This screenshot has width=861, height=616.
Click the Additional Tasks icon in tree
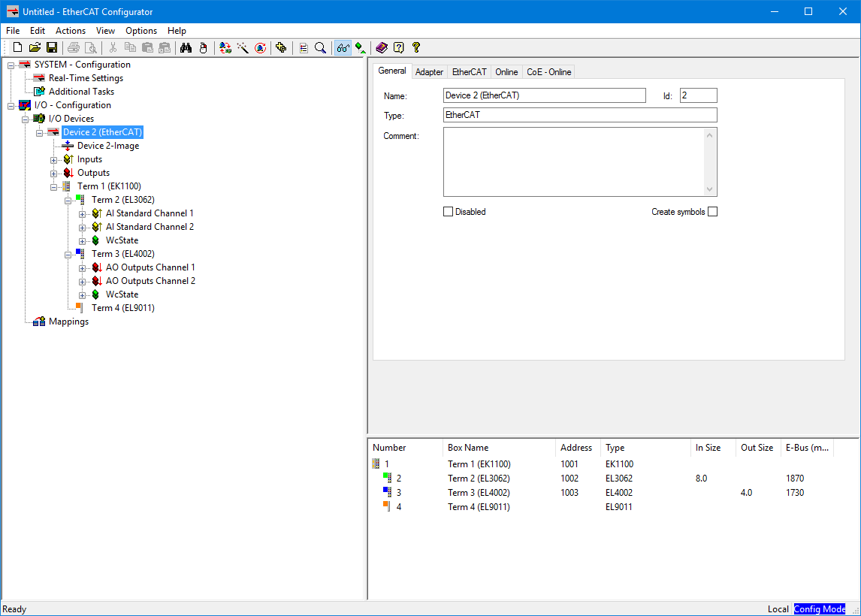click(39, 92)
